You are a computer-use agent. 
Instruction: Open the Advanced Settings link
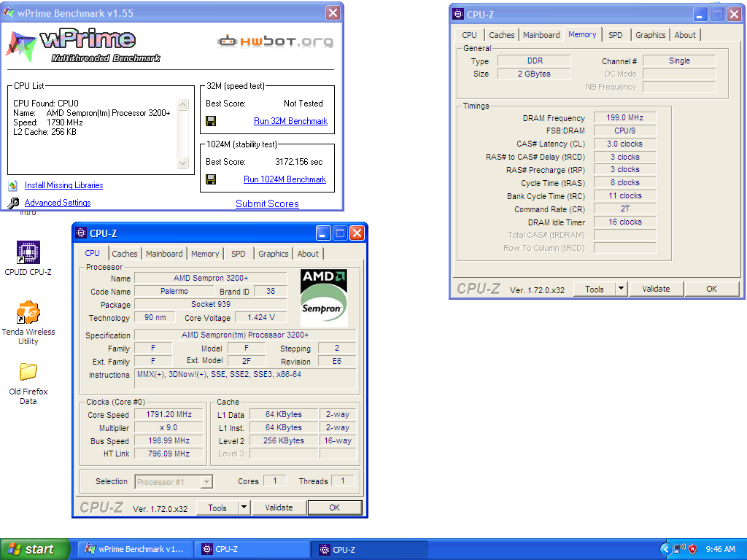click(x=58, y=203)
